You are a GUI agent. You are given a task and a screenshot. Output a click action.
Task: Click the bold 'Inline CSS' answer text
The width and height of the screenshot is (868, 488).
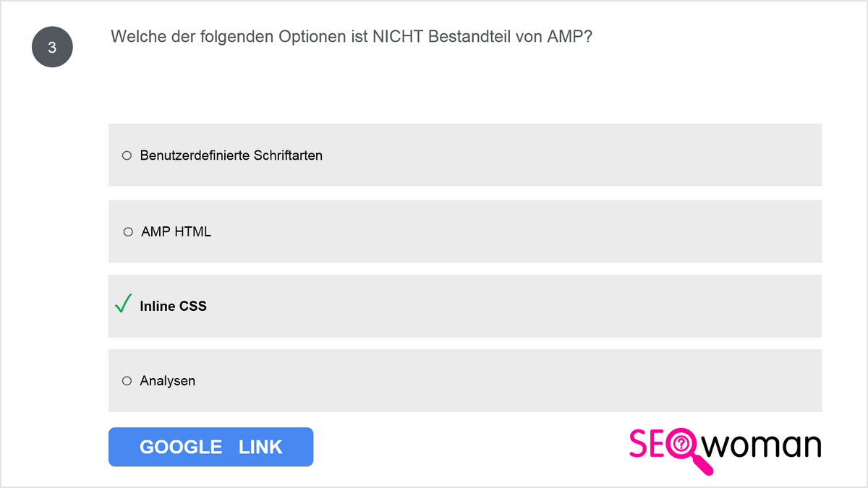coord(174,306)
